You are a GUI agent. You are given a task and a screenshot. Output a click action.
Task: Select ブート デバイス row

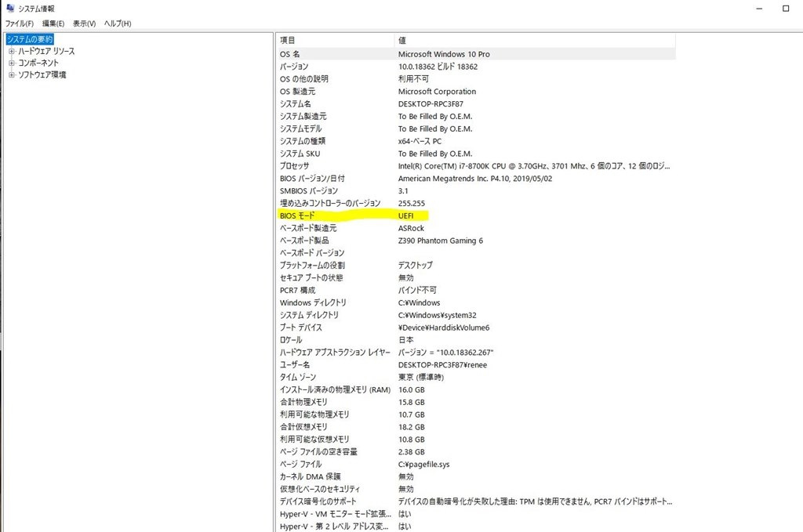click(x=476, y=328)
